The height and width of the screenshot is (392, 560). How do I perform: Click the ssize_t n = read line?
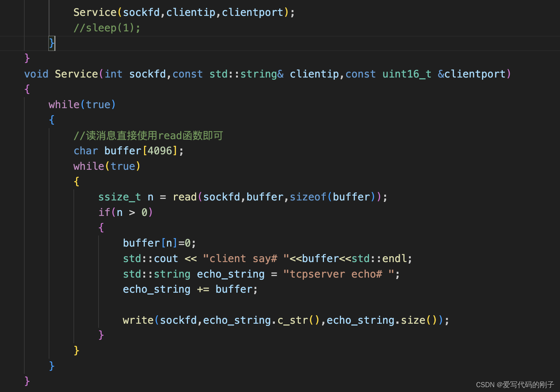tap(243, 197)
